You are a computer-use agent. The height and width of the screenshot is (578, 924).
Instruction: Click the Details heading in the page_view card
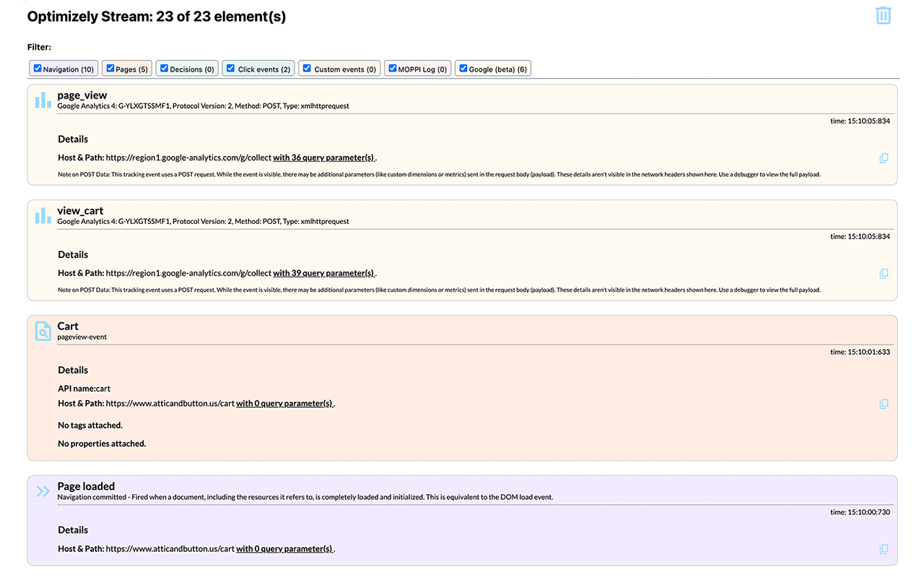click(73, 139)
